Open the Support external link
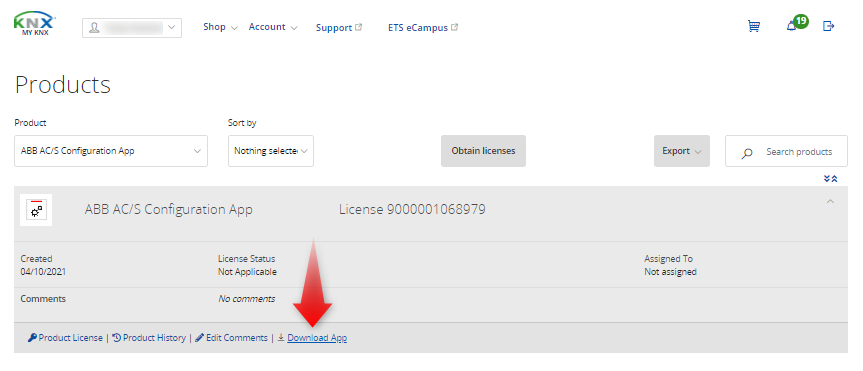 [x=339, y=28]
